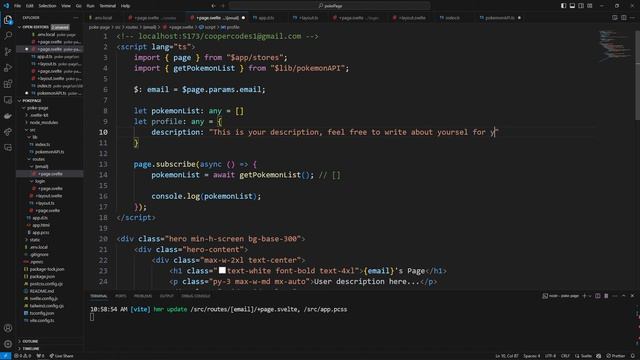Open the Source Control view
The width and height of the screenshot is (640, 360).
pos(8,51)
